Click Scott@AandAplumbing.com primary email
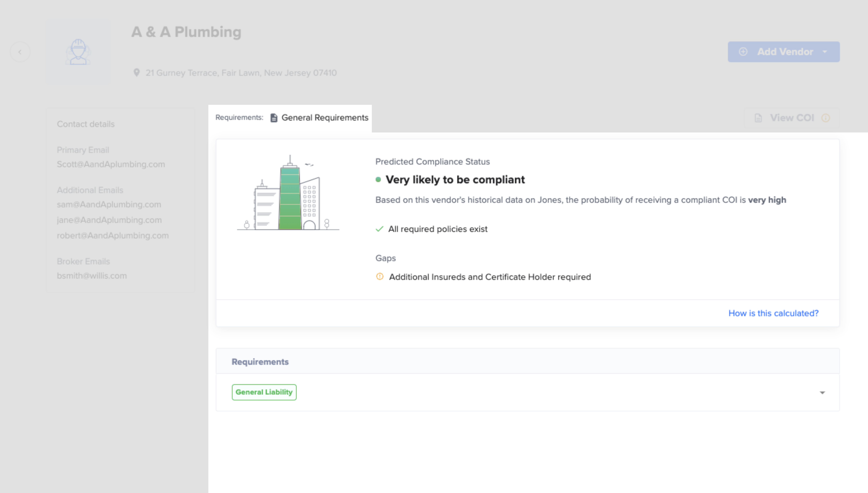Viewport: 868px width, 493px height. coord(111,164)
